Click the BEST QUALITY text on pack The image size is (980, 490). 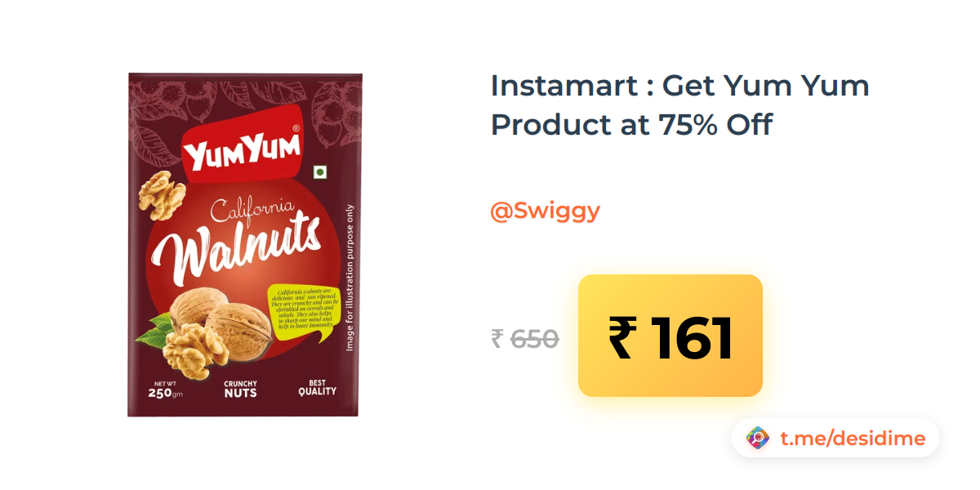click(x=317, y=386)
